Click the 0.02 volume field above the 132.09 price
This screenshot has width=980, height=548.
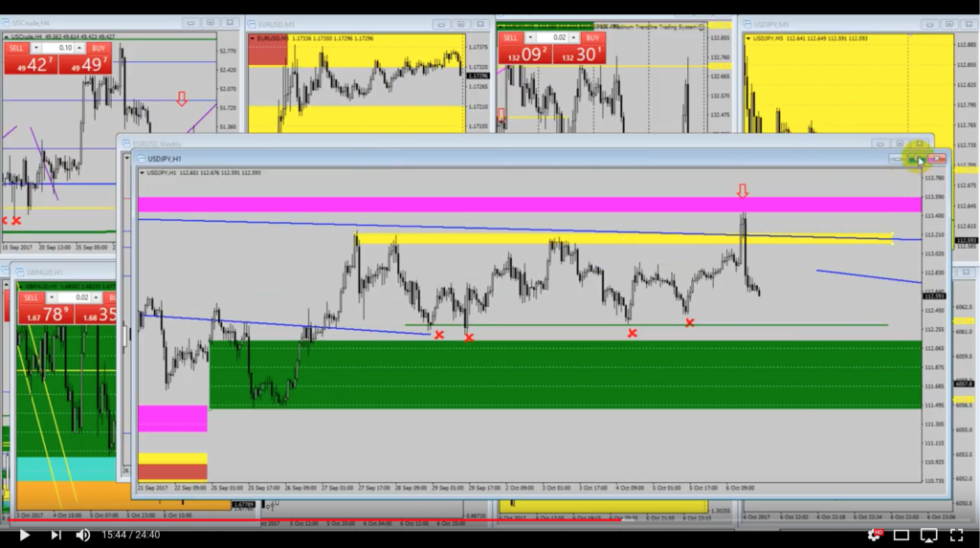pos(552,38)
